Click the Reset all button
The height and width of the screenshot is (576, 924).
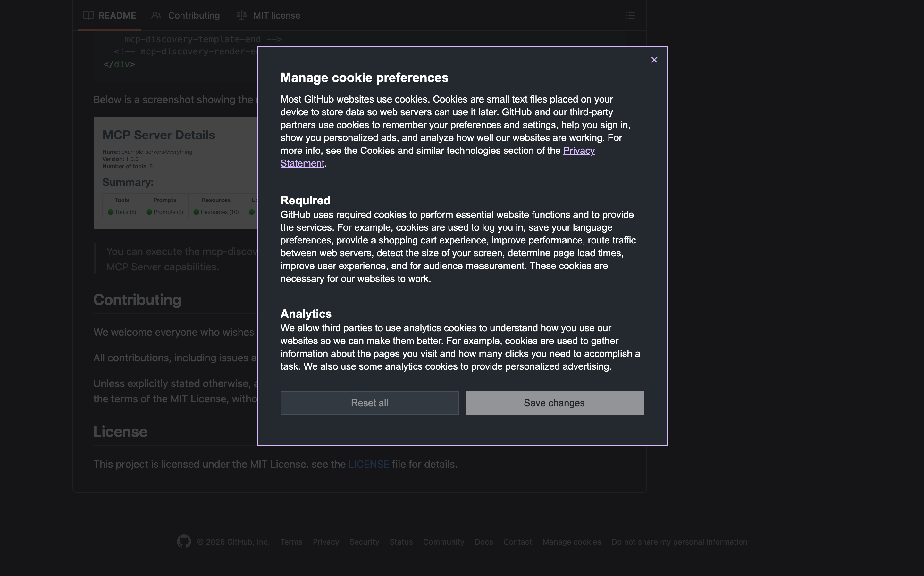click(x=369, y=403)
